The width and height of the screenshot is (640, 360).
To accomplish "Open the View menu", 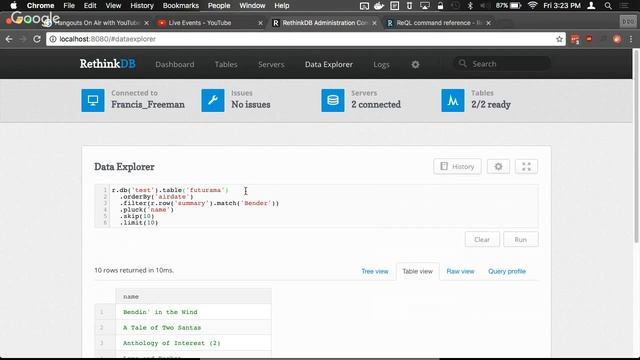I will click(x=113, y=6).
